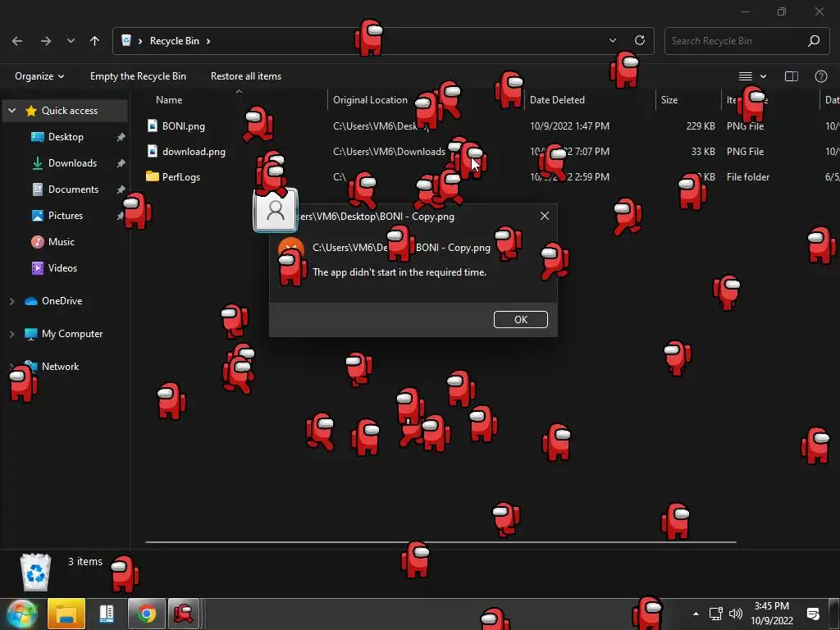Open Google Chrome from taskbar
840x630 pixels.
click(146, 614)
